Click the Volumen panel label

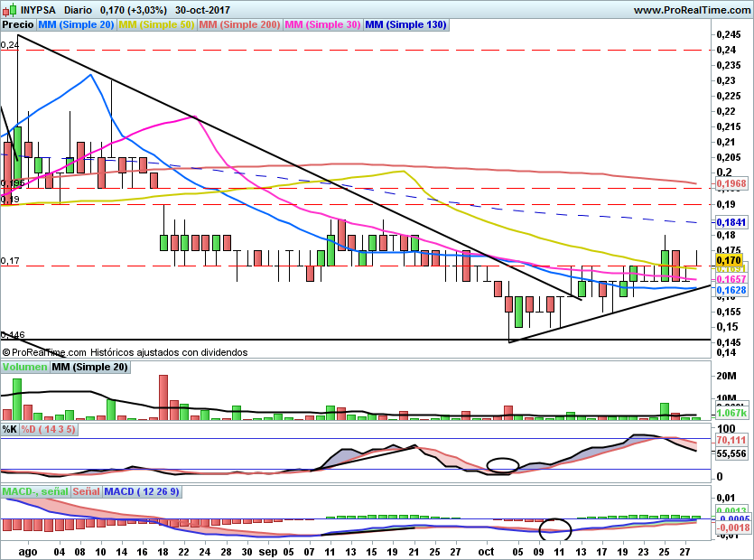pos(24,367)
